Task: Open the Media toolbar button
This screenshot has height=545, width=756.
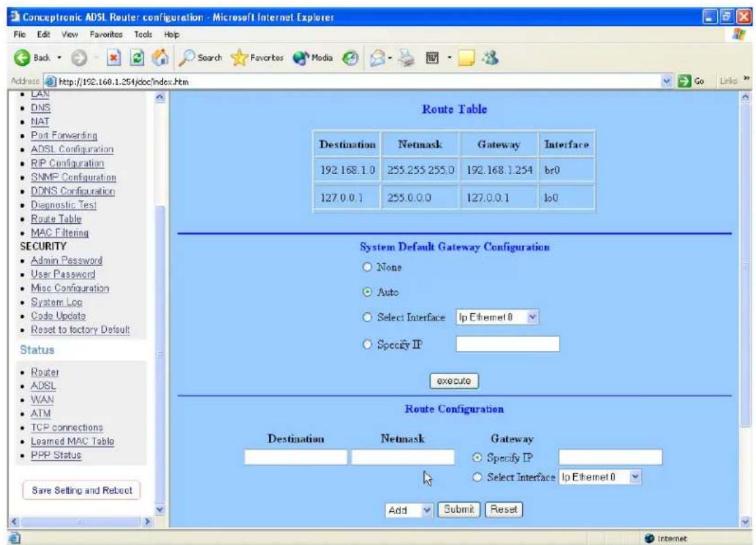Action: [313, 58]
